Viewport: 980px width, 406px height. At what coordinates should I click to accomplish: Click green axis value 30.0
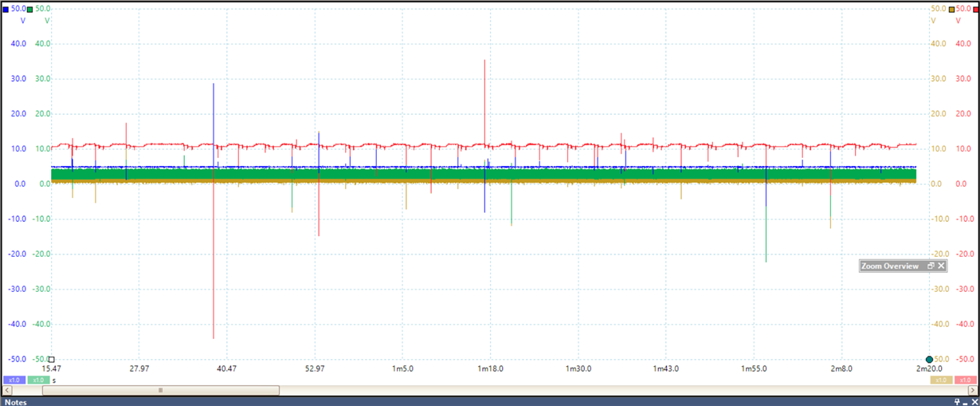[x=42, y=78]
